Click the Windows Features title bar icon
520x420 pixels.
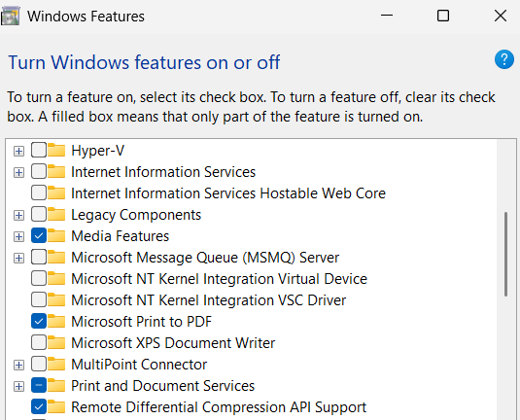pos(11,16)
